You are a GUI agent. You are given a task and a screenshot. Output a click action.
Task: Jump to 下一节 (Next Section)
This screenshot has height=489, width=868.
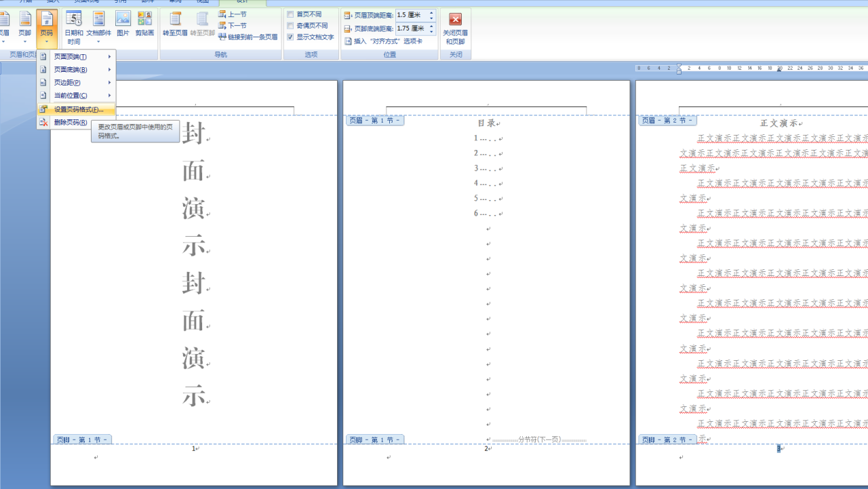point(233,25)
